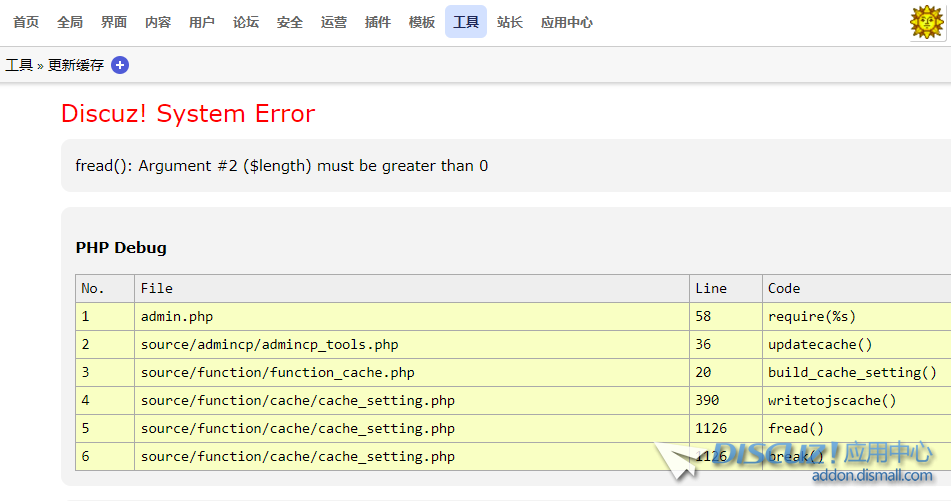Open the 论坛 menu

point(246,22)
